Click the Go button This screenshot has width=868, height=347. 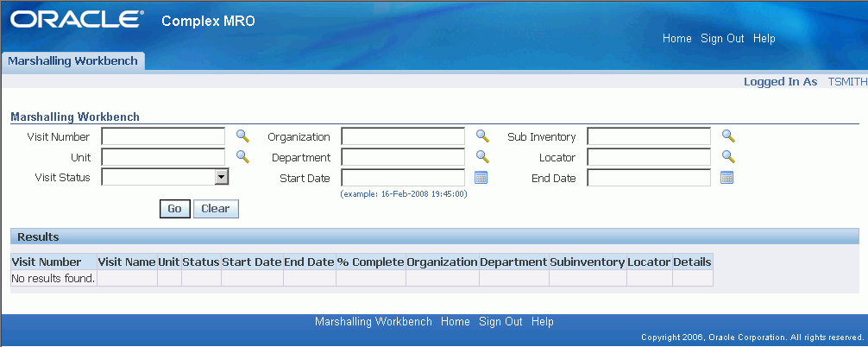click(x=175, y=209)
